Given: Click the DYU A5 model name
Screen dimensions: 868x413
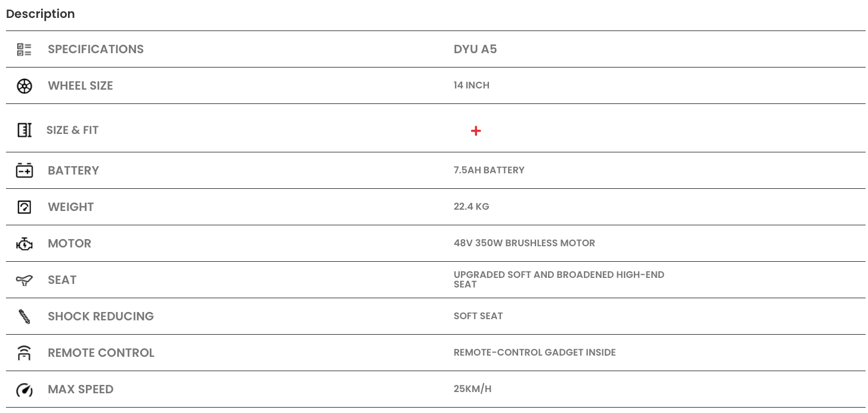Looking at the screenshot, I should [x=475, y=49].
